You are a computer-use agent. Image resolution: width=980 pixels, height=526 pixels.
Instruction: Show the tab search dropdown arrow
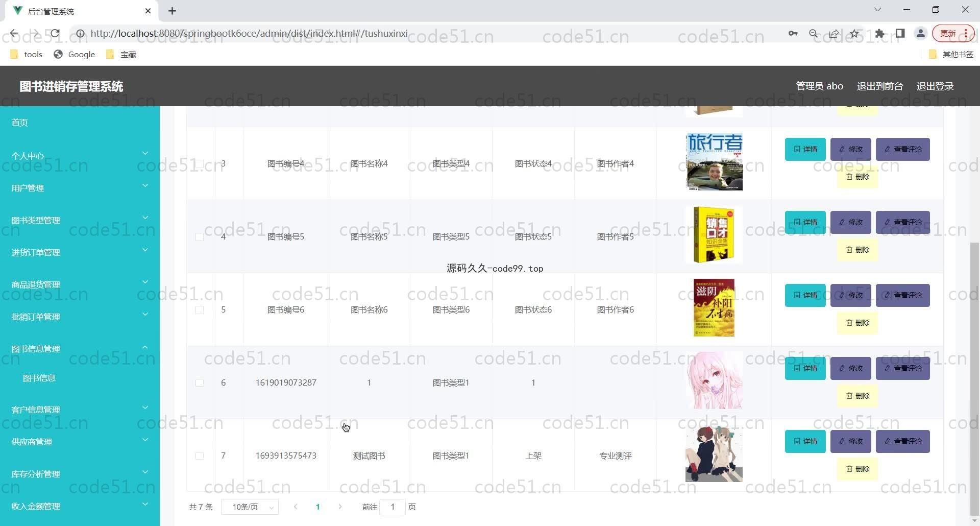[877, 10]
